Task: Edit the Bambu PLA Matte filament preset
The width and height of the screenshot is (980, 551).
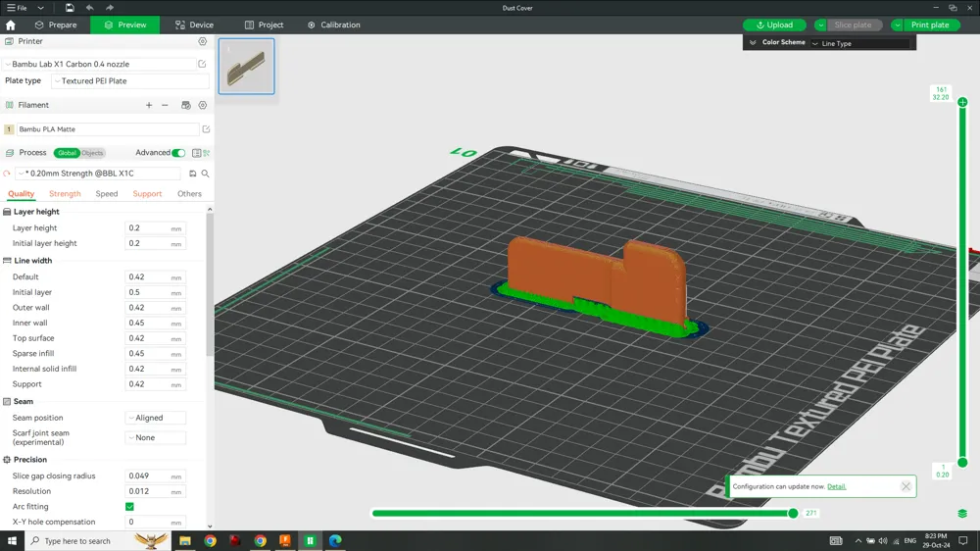Action: [206, 128]
